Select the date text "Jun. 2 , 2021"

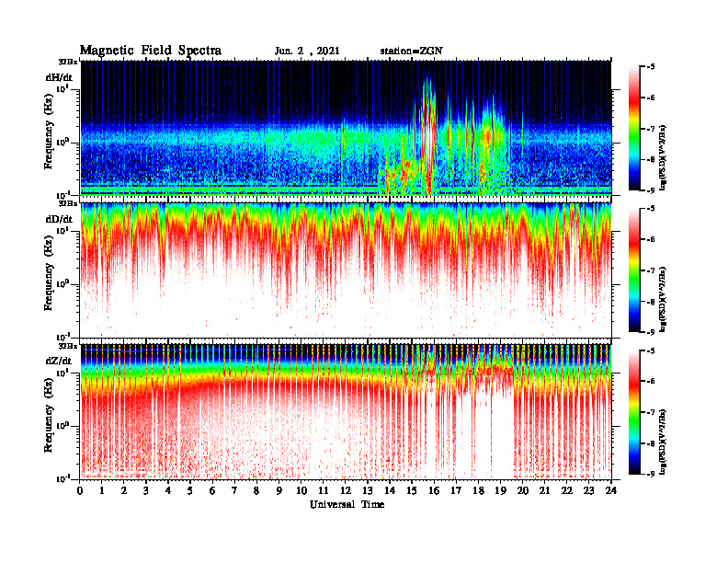pyautogui.click(x=307, y=52)
